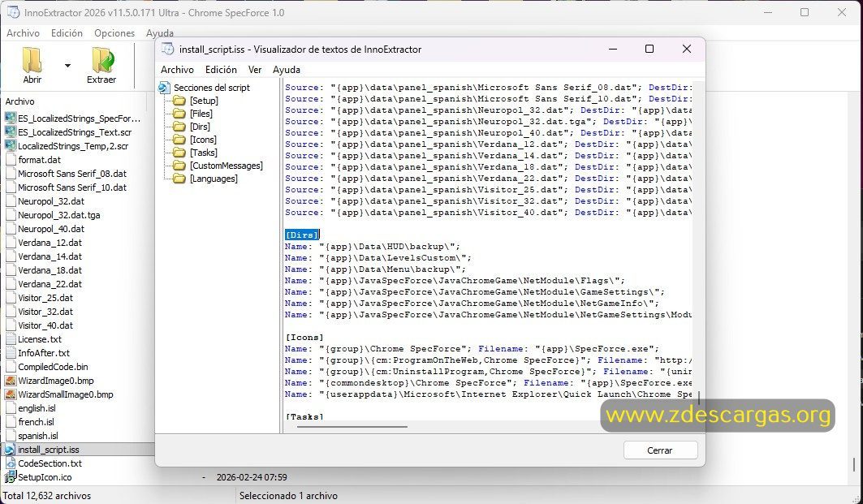Select spanish.isl language file icon

(x=10, y=435)
